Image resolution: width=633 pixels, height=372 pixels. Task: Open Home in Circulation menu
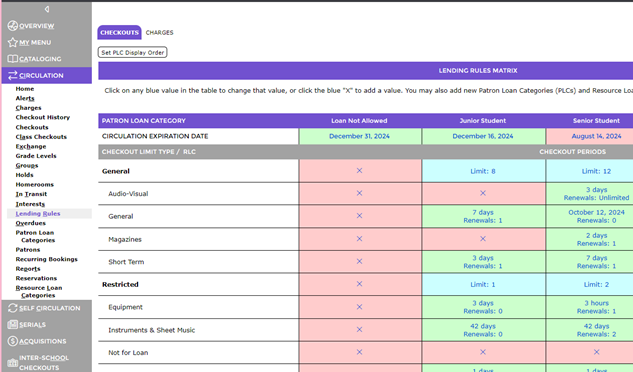coord(25,88)
